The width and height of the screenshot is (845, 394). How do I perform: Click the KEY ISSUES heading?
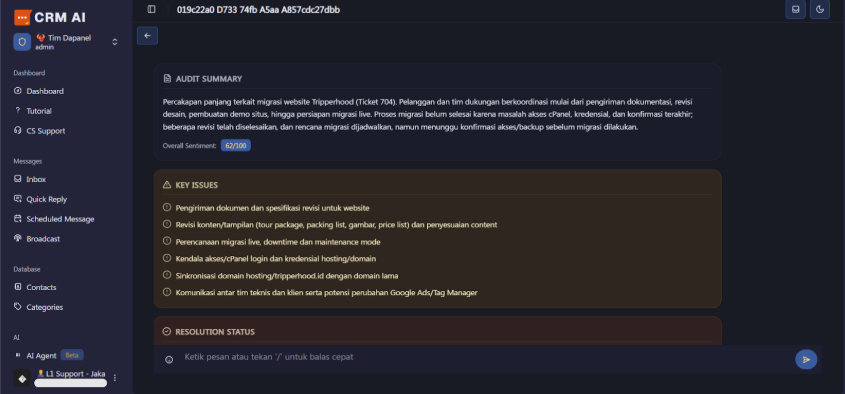tap(197, 185)
